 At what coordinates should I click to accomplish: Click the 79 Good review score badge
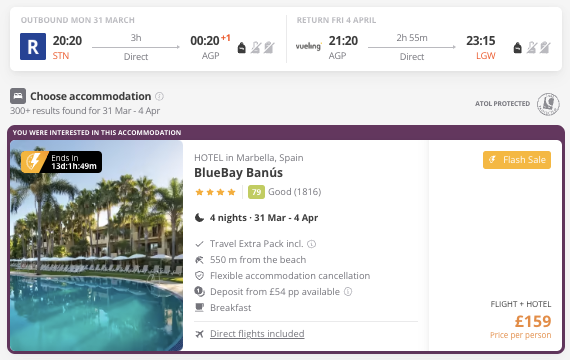256,192
